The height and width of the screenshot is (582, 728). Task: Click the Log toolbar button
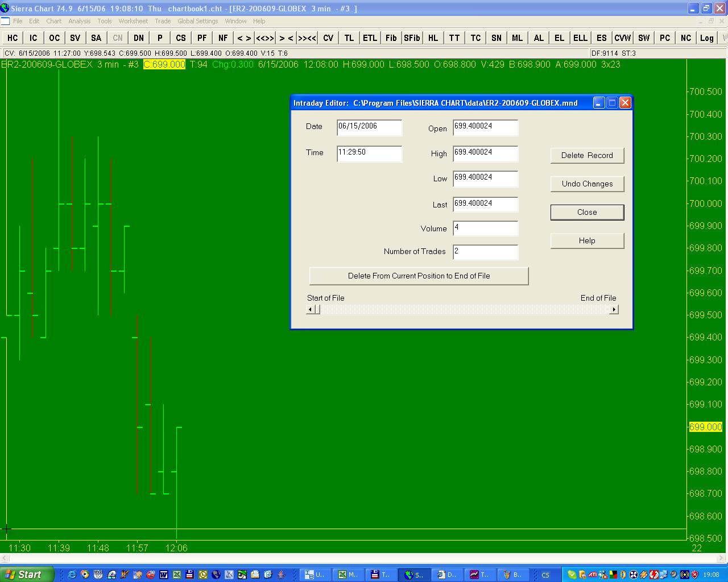[706, 38]
